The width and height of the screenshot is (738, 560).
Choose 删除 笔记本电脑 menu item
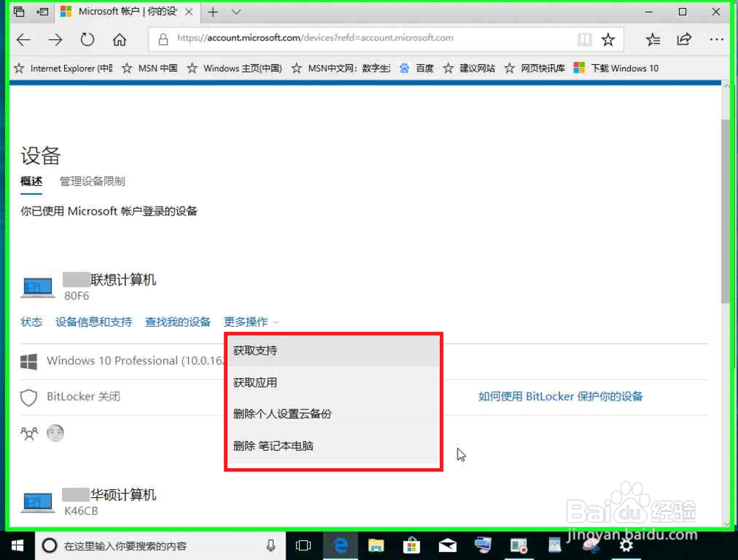click(x=334, y=446)
